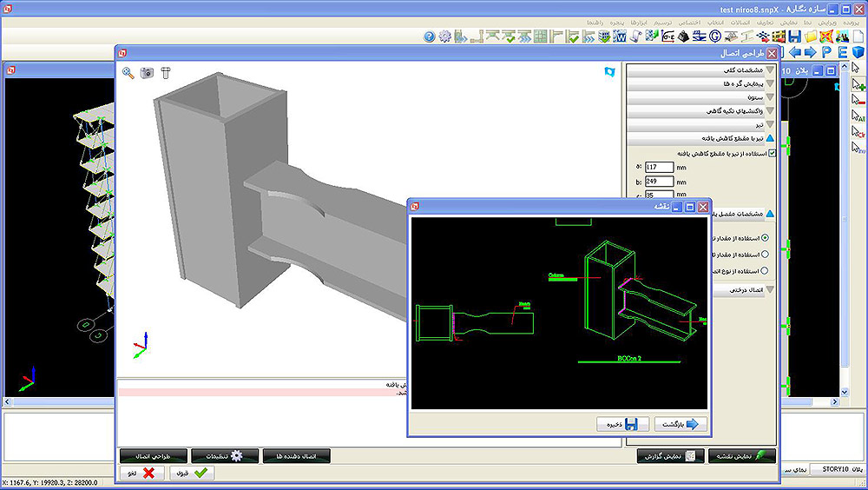Click the New file icon in main toolbar
This screenshot has width=868, height=490.
coord(858,37)
